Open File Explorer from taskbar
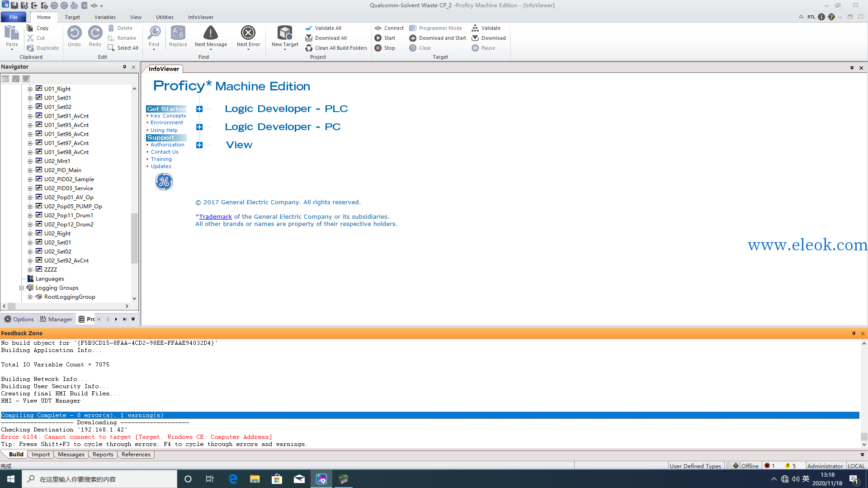Image resolution: width=868 pixels, height=488 pixels. pos(255,479)
